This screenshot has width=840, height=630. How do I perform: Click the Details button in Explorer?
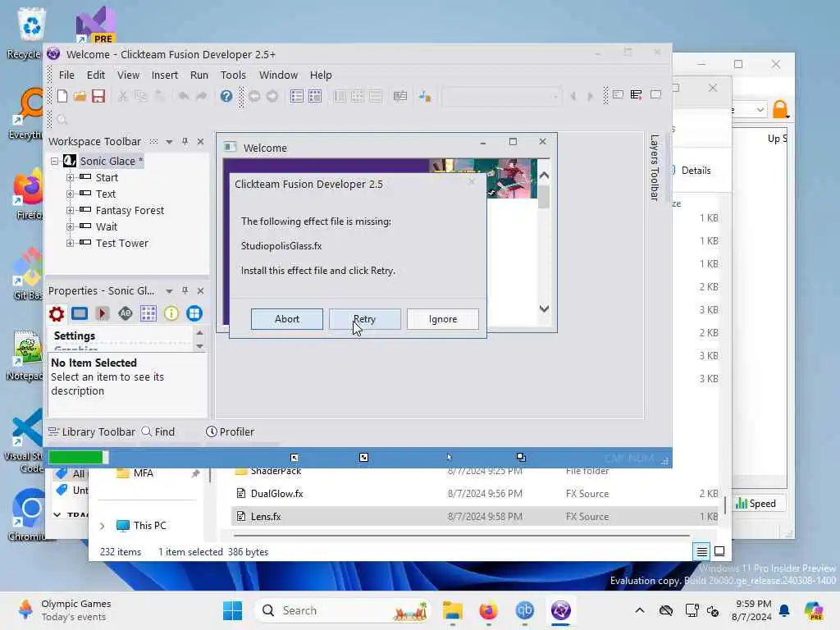pos(691,171)
